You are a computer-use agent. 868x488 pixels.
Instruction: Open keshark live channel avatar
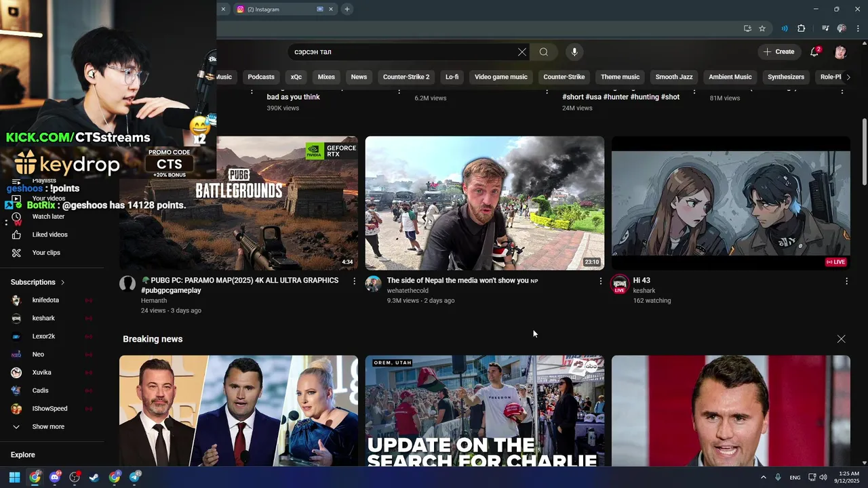pos(619,284)
